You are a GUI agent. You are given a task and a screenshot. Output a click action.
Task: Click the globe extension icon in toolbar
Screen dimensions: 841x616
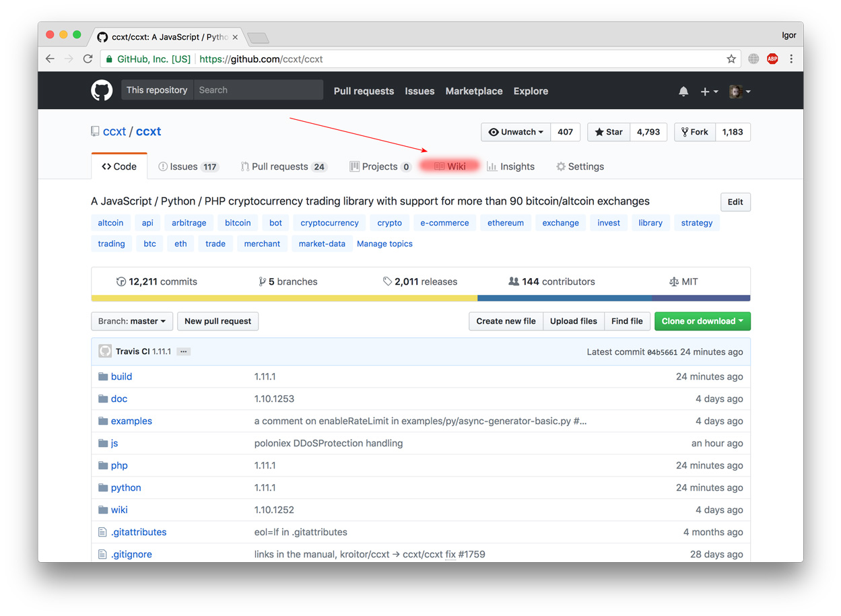click(753, 59)
